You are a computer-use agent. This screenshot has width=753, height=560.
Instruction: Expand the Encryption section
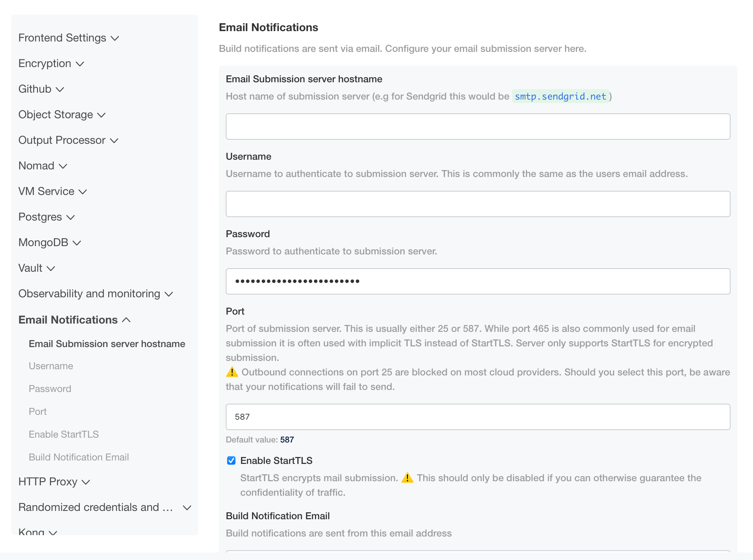[52, 63]
